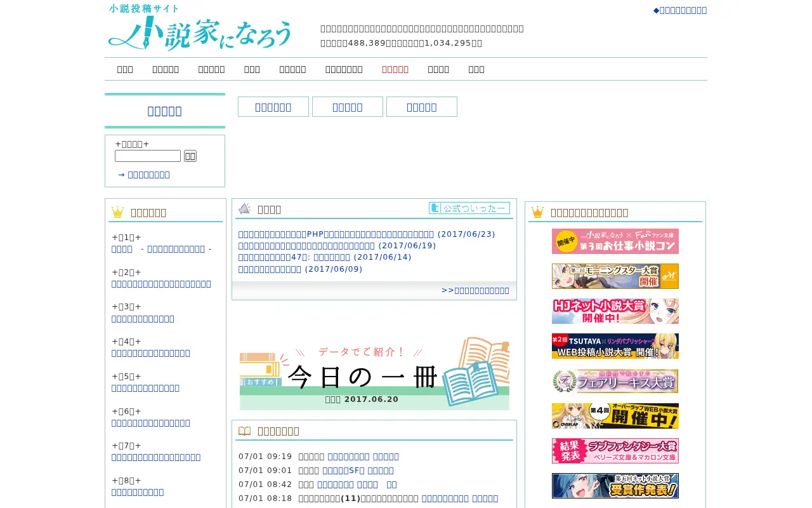The image size is (812, 508).
Task: Open the オーバーラップ WEB小説大賞 banner
Action: click(x=615, y=416)
